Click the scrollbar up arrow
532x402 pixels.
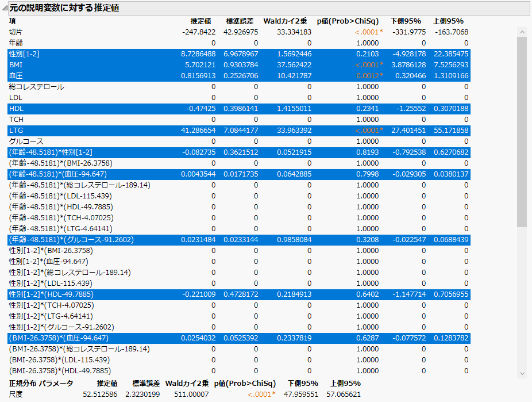click(x=522, y=32)
